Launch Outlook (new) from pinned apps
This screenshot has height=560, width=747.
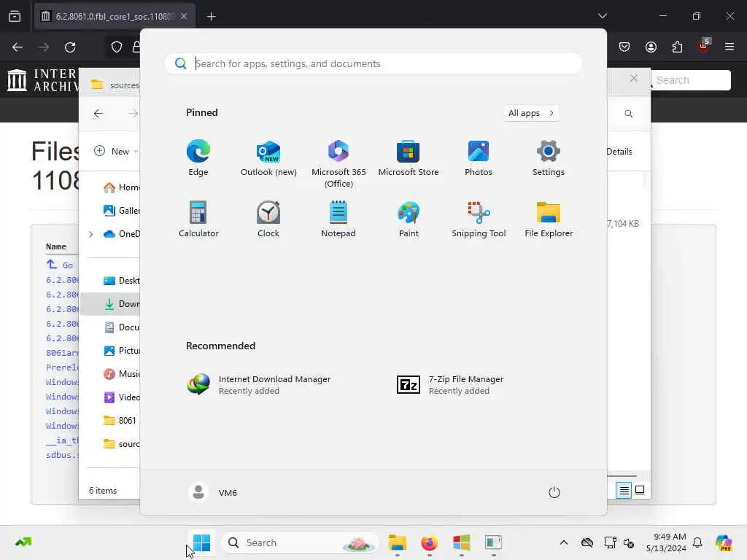pos(268,157)
